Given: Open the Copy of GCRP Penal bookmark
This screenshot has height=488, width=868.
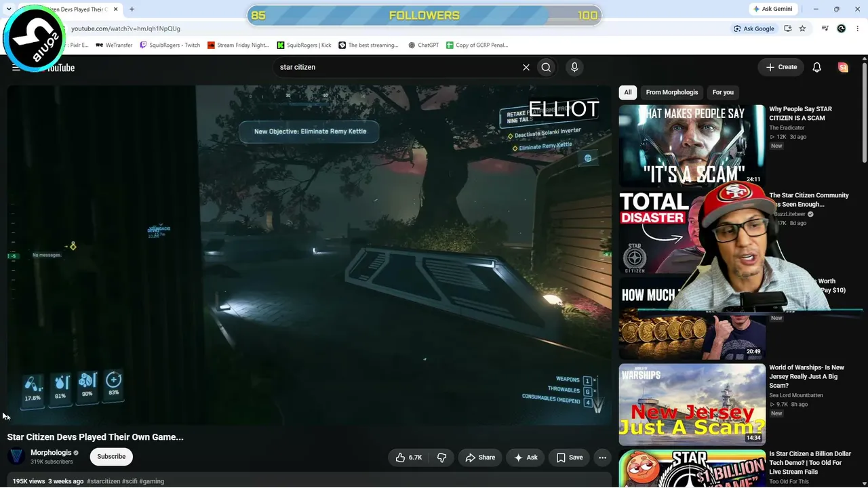Looking at the screenshot, I should click(x=477, y=45).
